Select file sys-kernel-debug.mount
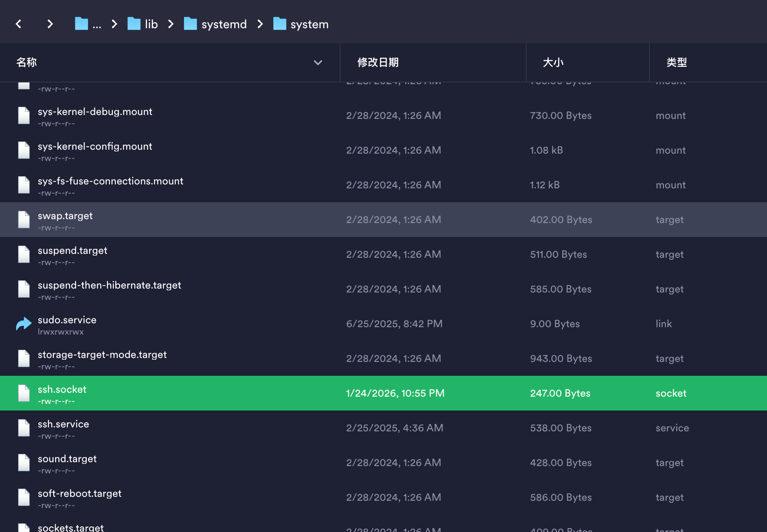767x532 pixels. click(383, 115)
